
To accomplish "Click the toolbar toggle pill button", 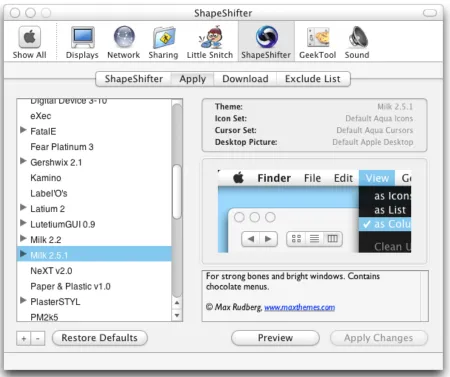I will (x=430, y=13).
